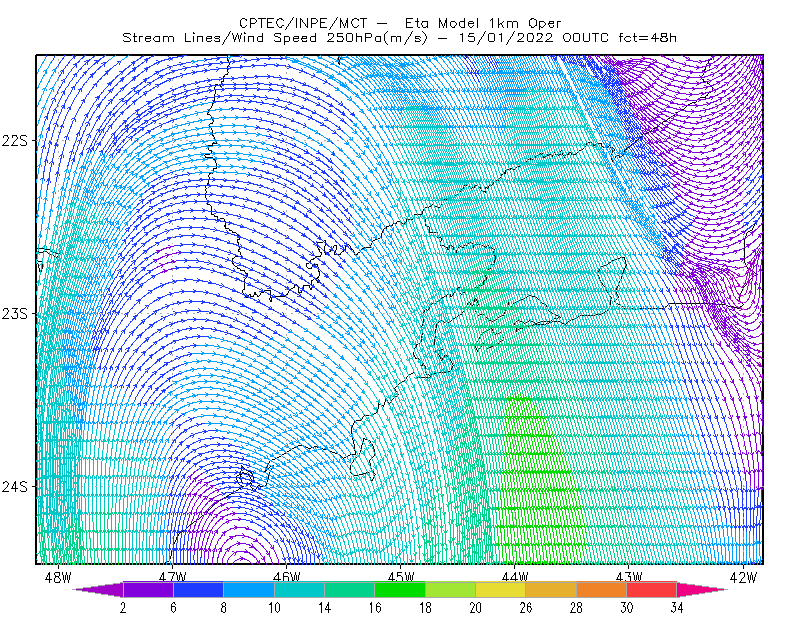Screen dimensions: 800x618
Task: Click colorbar value label "10"
Action: [x=274, y=608]
